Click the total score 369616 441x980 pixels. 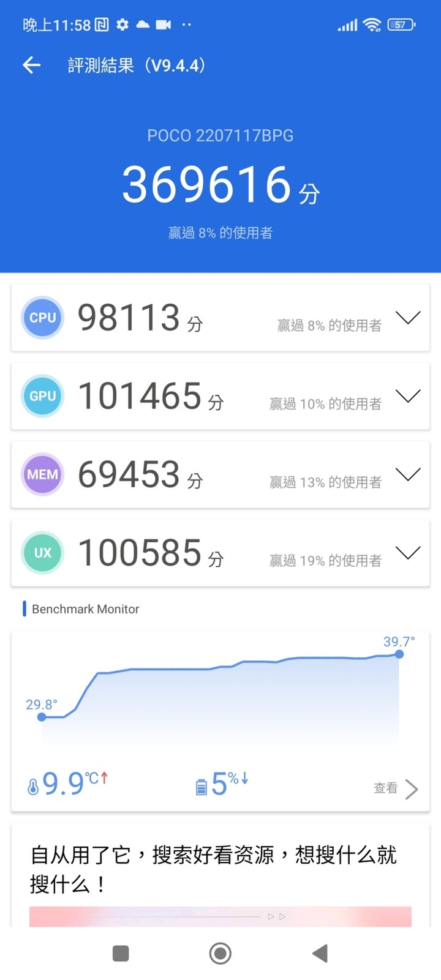[x=206, y=184]
